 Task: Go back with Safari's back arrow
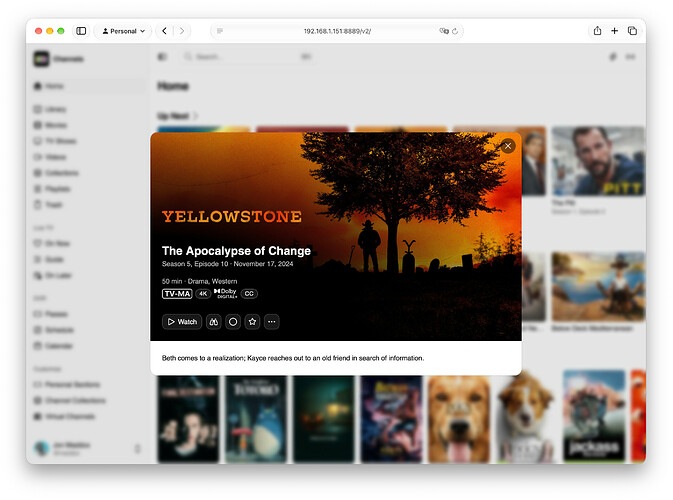click(164, 31)
